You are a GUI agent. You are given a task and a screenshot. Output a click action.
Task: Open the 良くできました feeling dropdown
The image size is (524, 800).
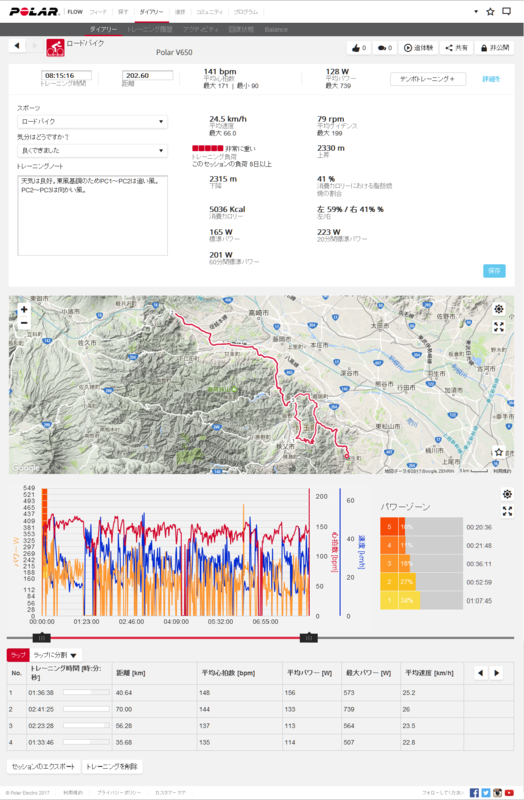click(92, 151)
